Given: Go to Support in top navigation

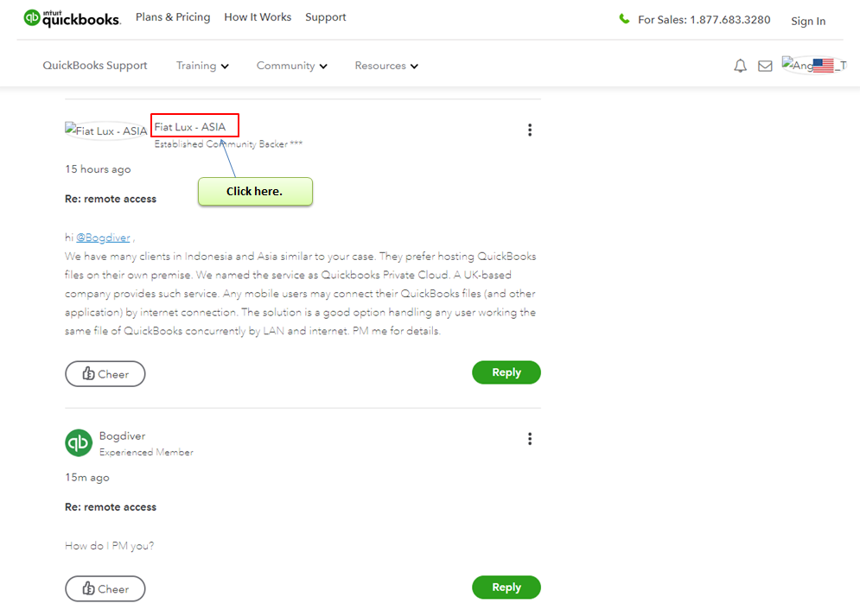Looking at the screenshot, I should click(x=326, y=17).
